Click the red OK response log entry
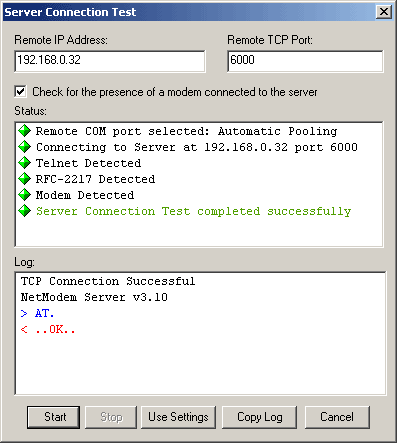 click(x=48, y=329)
